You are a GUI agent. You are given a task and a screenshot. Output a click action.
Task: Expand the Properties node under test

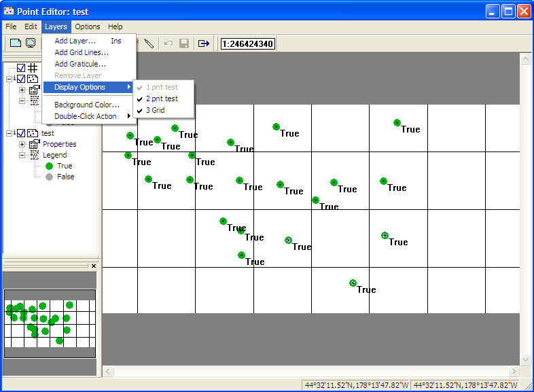pyautogui.click(x=22, y=145)
